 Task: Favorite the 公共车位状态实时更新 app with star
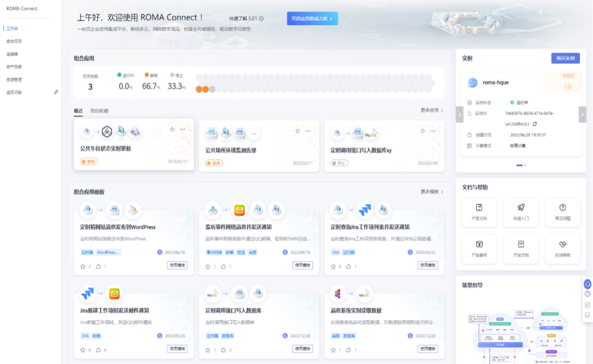click(172, 129)
